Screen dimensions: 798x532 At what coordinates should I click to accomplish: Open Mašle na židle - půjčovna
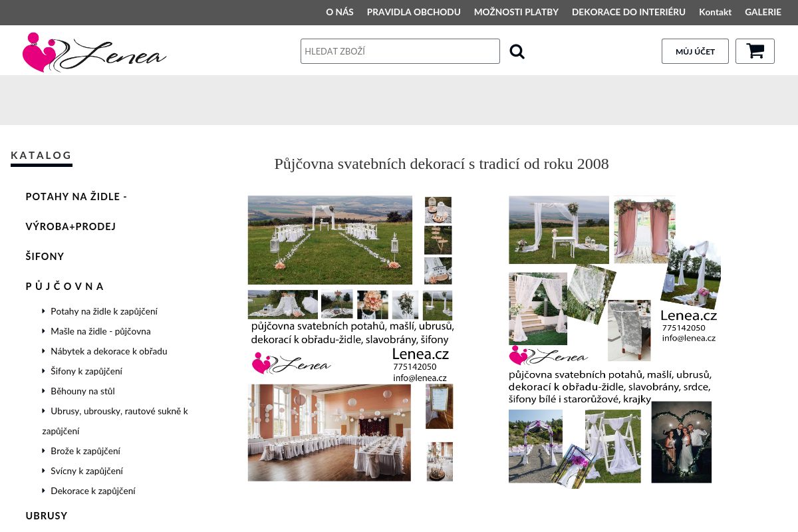(100, 331)
